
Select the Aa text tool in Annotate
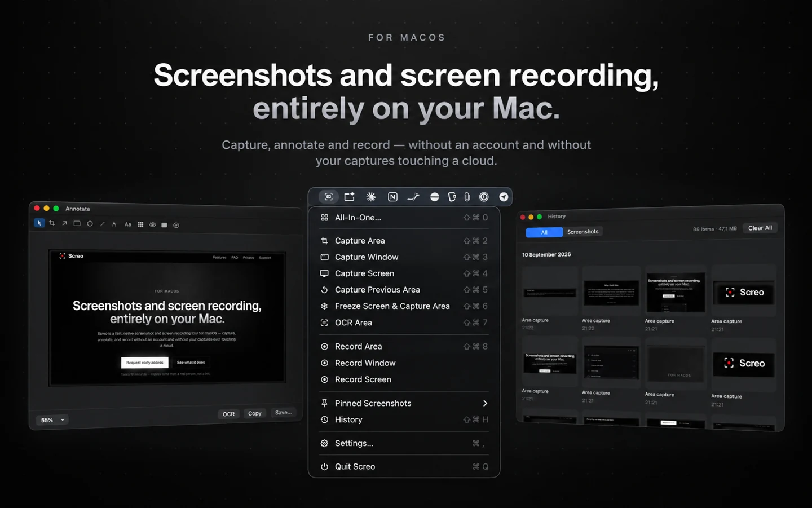[x=128, y=224]
